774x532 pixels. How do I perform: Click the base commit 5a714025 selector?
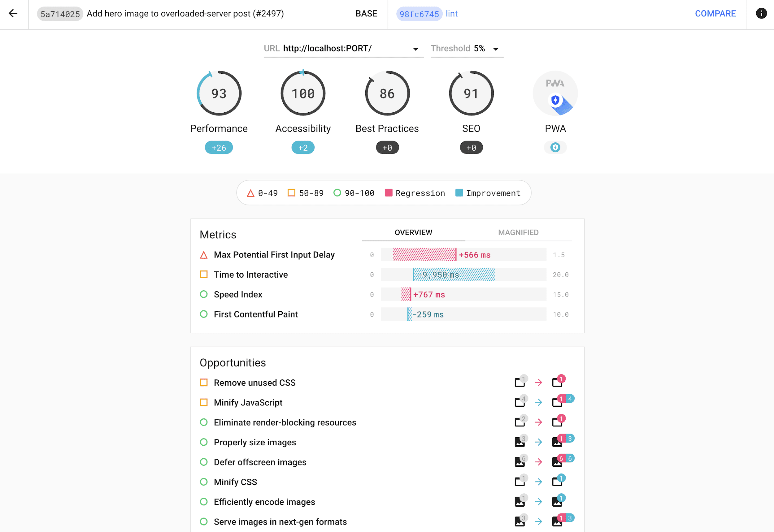tap(59, 14)
